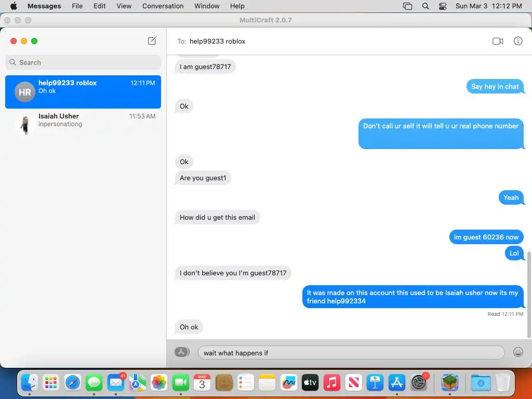Click the 'Read 12:11 PM' receipt
The width and height of the screenshot is (532, 399).
(505, 314)
